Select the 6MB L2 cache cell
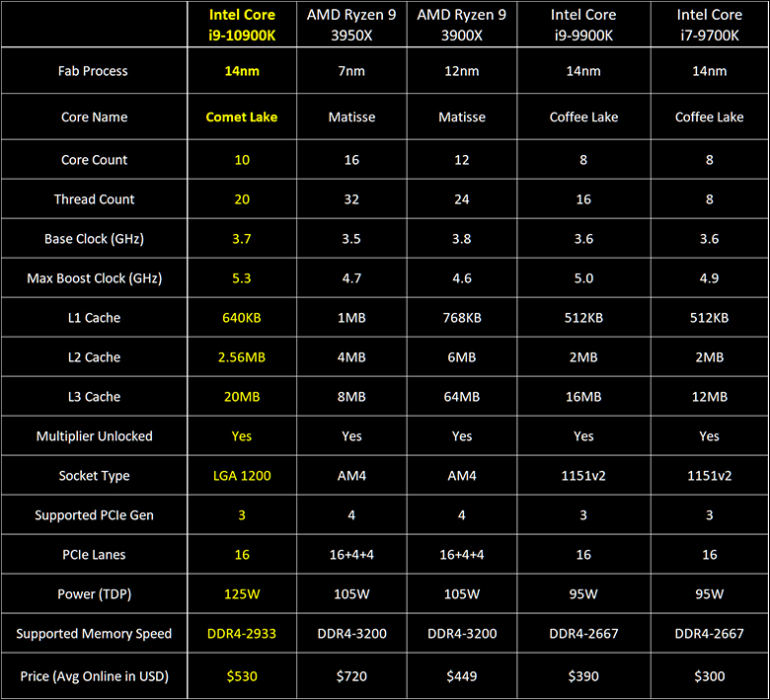The height and width of the screenshot is (700, 770). click(462, 357)
